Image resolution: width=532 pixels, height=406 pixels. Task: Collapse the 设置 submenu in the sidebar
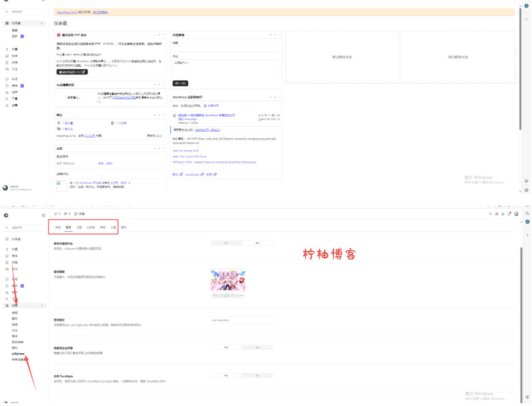tap(41, 305)
